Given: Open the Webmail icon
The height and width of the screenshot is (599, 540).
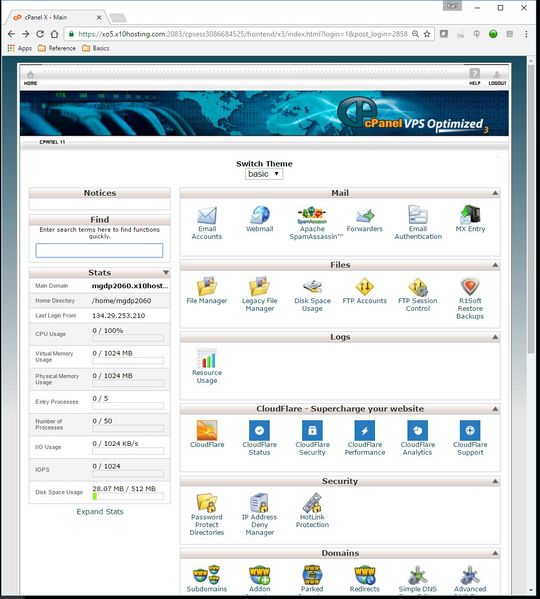Looking at the screenshot, I should (x=260, y=219).
